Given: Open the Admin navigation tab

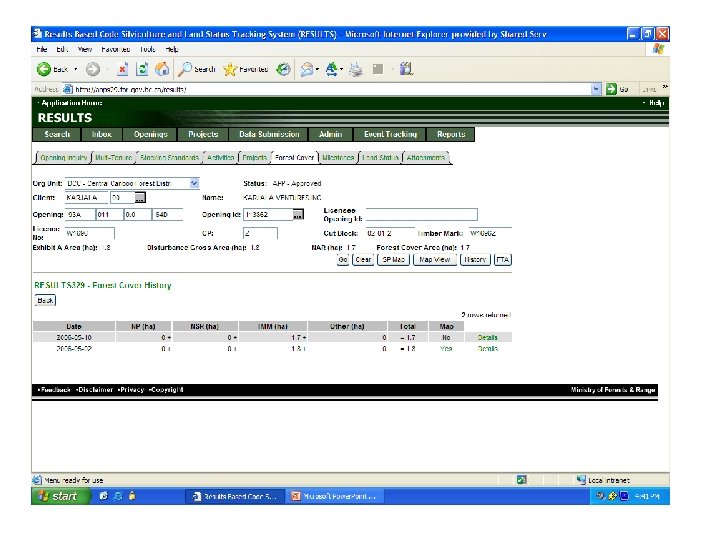Looking at the screenshot, I should click(331, 134).
